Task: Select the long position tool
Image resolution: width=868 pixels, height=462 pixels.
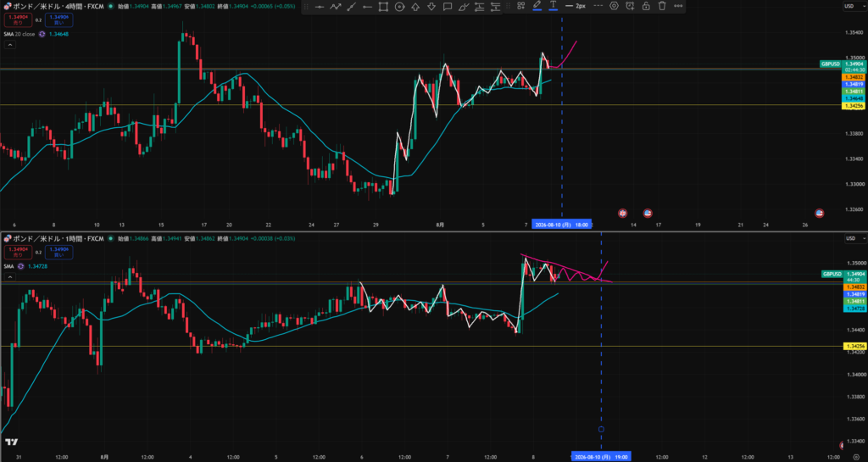Action: click(x=480, y=6)
